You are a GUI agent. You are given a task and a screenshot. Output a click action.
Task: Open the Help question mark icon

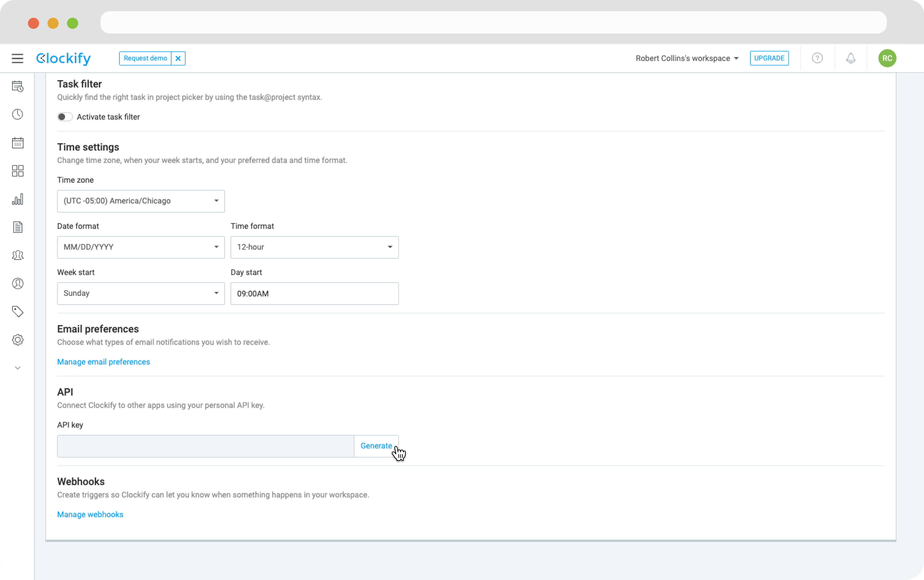tap(817, 58)
